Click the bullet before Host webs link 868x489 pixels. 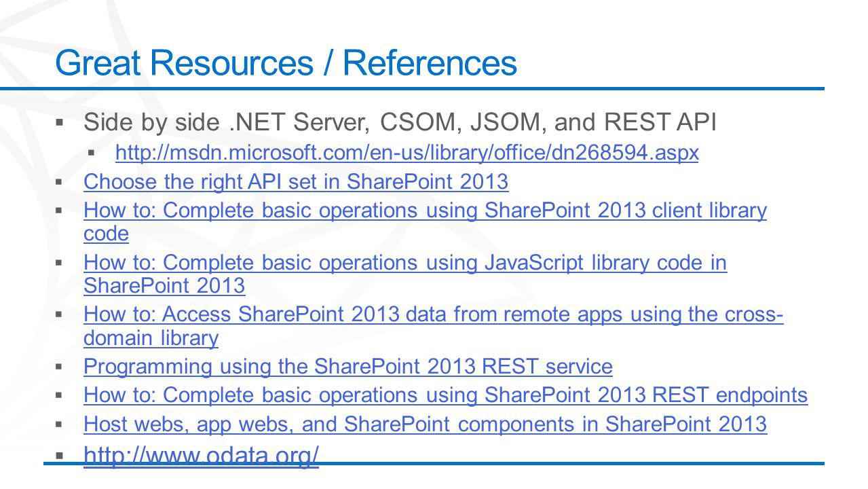tap(60, 425)
